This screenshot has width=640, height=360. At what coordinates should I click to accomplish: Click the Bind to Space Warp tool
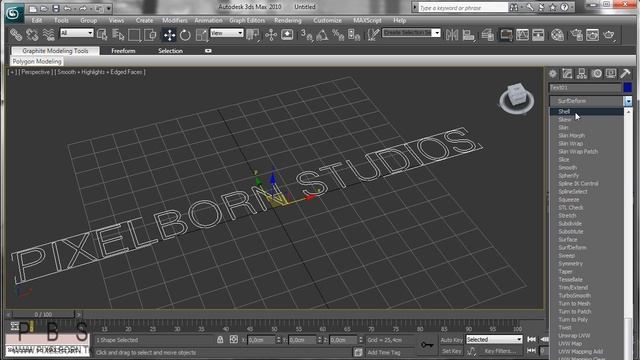pos(49,35)
